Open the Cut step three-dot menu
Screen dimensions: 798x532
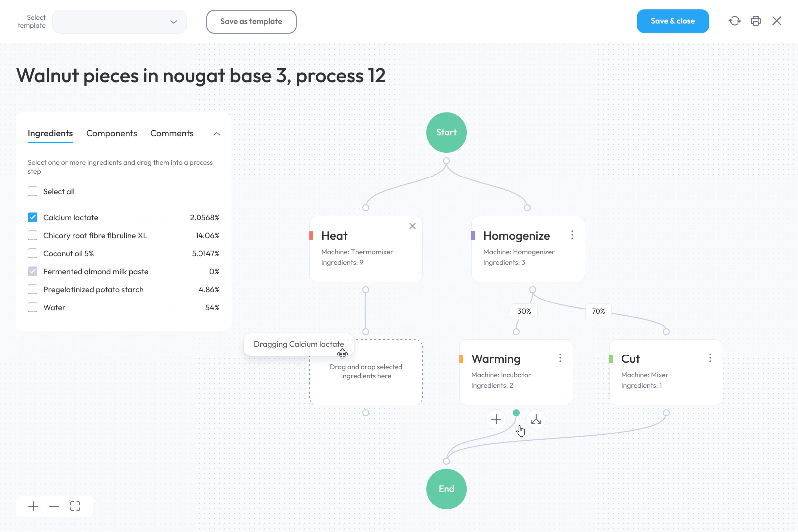click(x=710, y=358)
